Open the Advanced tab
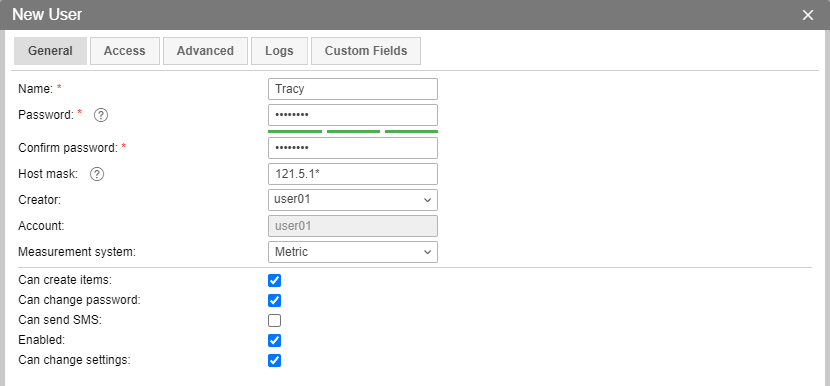Image resolution: width=830 pixels, height=386 pixels. click(205, 51)
